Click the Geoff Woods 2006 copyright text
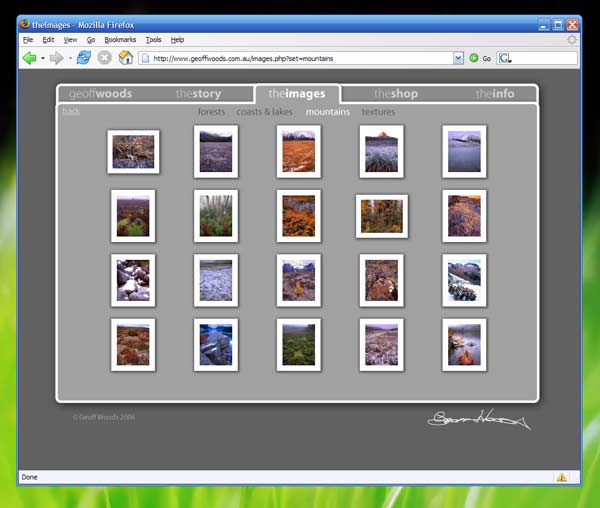The width and height of the screenshot is (600, 508). tap(104, 417)
